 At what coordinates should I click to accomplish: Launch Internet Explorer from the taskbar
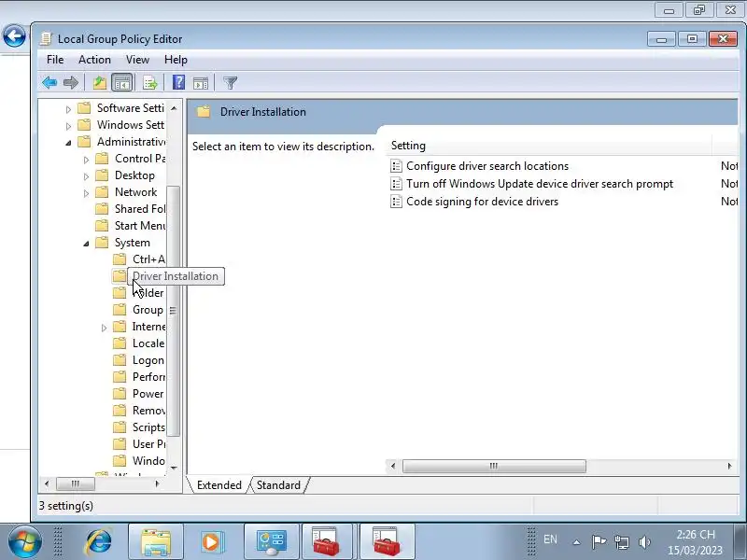pyautogui.click(x=99, y=542)
